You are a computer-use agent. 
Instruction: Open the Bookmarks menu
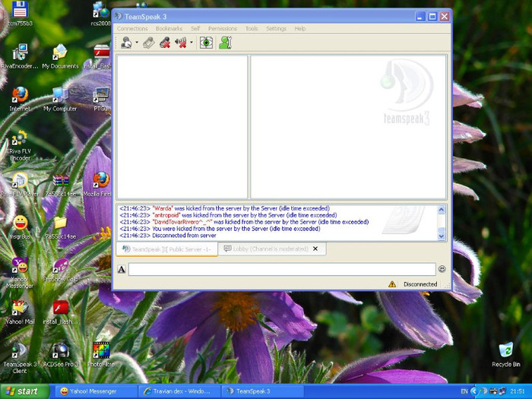coord(169,29)
